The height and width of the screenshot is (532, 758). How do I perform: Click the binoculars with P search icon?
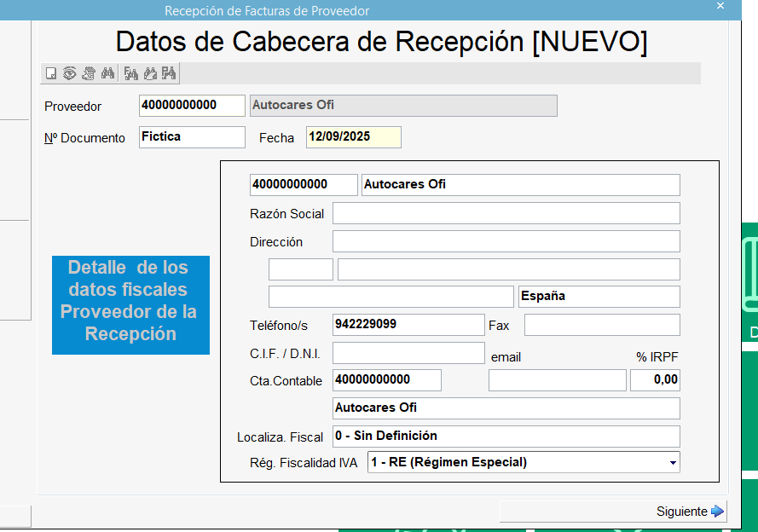169,73
